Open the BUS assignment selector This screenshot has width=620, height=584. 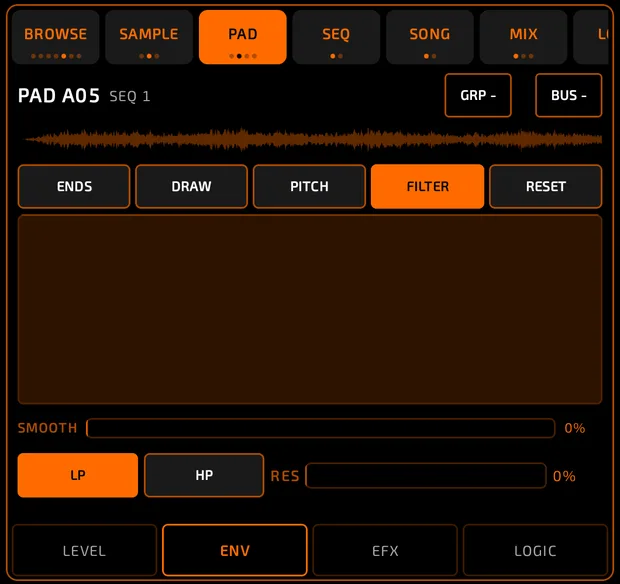tap(569, 95)
